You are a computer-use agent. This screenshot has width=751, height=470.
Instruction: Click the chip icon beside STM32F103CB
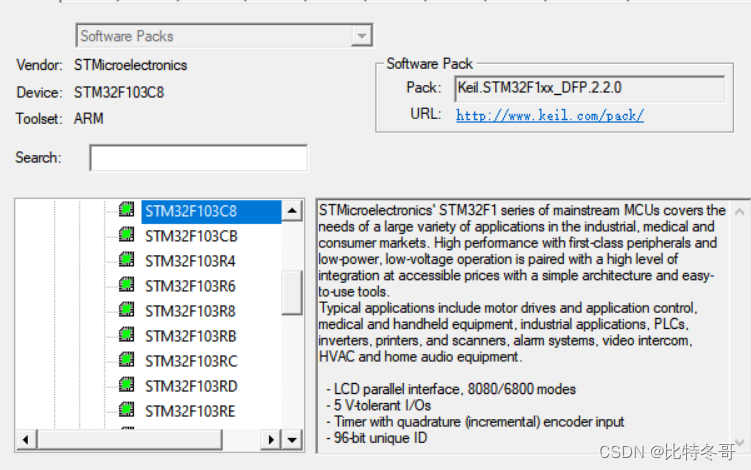126,235
